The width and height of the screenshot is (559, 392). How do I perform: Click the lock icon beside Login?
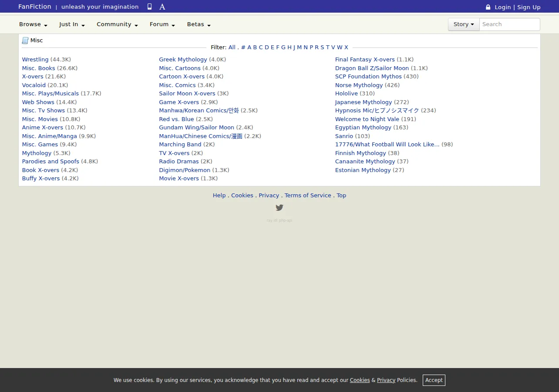[x=488, y=7]
